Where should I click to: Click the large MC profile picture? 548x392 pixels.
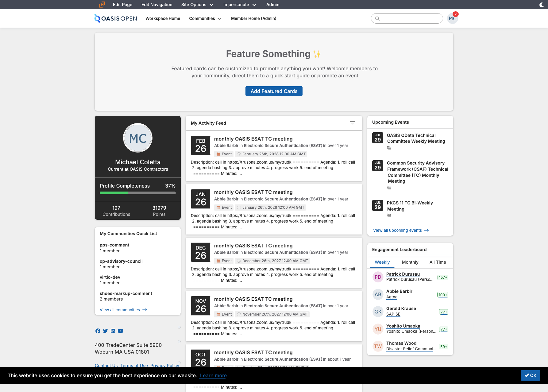click(138, 138)
